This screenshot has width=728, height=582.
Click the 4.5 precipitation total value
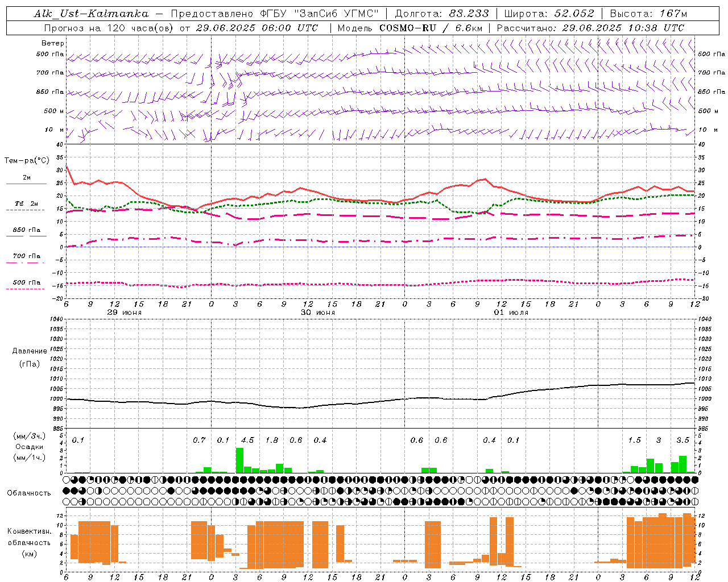click(247, 440)
